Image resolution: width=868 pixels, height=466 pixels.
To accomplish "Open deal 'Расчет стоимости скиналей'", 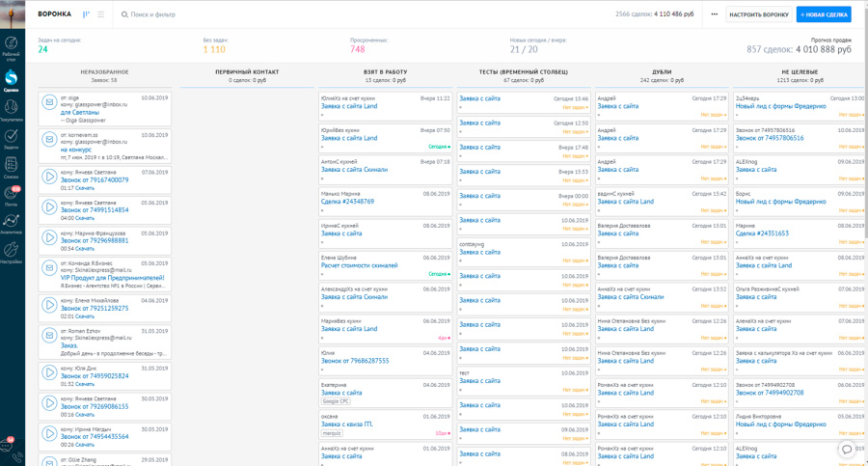I will point(360,265).
